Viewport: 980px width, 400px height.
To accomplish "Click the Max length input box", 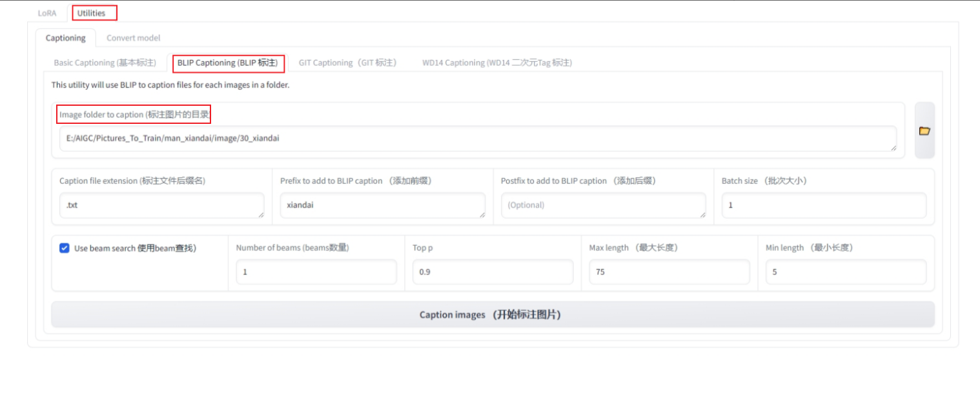I will [669, 272].
